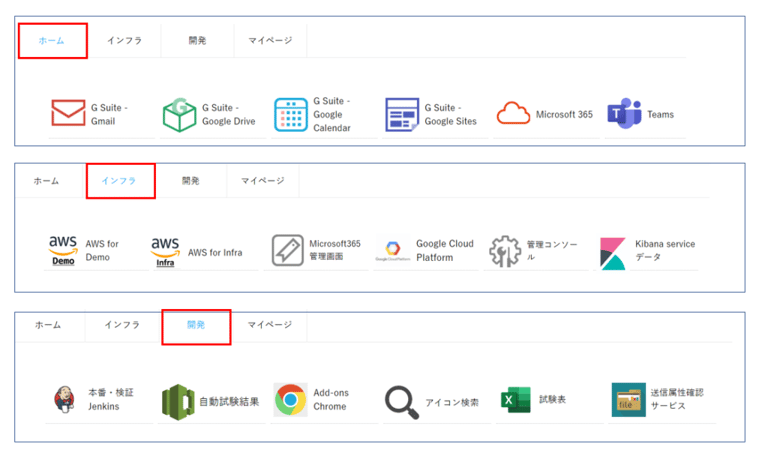Click the AWS Infra logo icon
The height and width of the screenshot is (456, 768).
[x=165, y=252]
